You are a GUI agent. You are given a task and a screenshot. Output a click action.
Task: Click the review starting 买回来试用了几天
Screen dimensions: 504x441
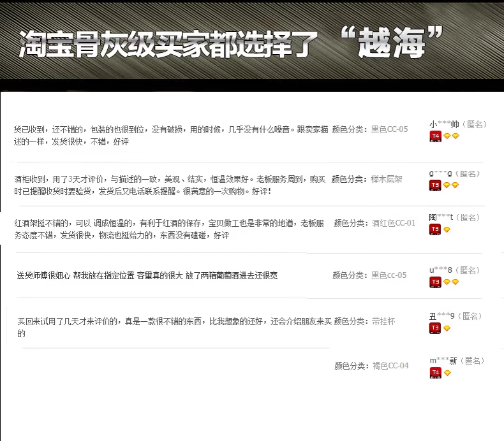pyautogui.click(x=175, y=328)
